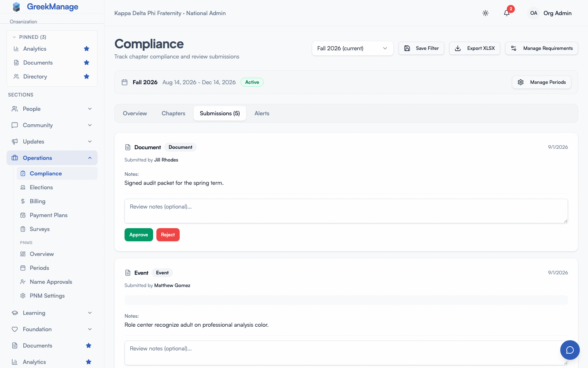Collapse the Operations section

[x=52, y=158]
